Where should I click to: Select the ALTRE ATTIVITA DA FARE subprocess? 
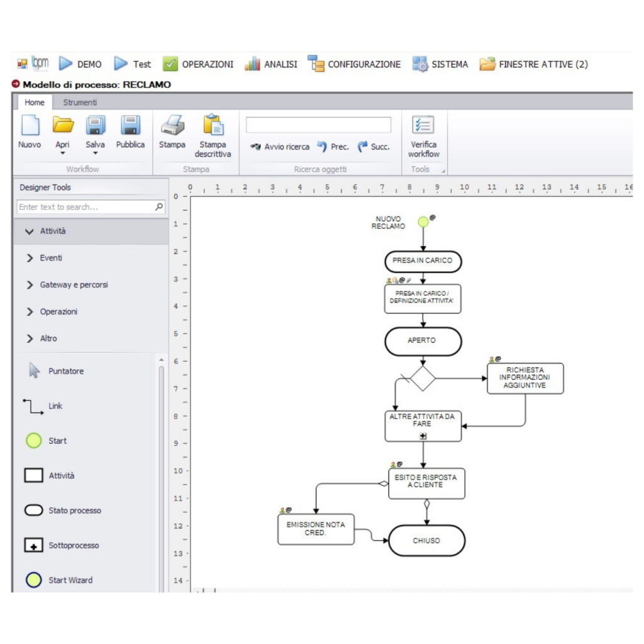click(x=423, y=426)
